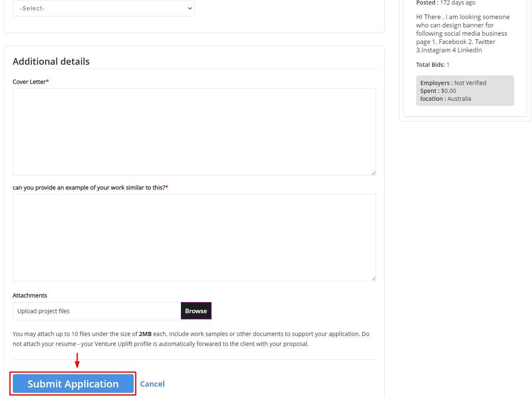The width and height of the screenshot is (532, 397).
Task: Click the Employers Not Verified status
Action: [x=453, y=83]
